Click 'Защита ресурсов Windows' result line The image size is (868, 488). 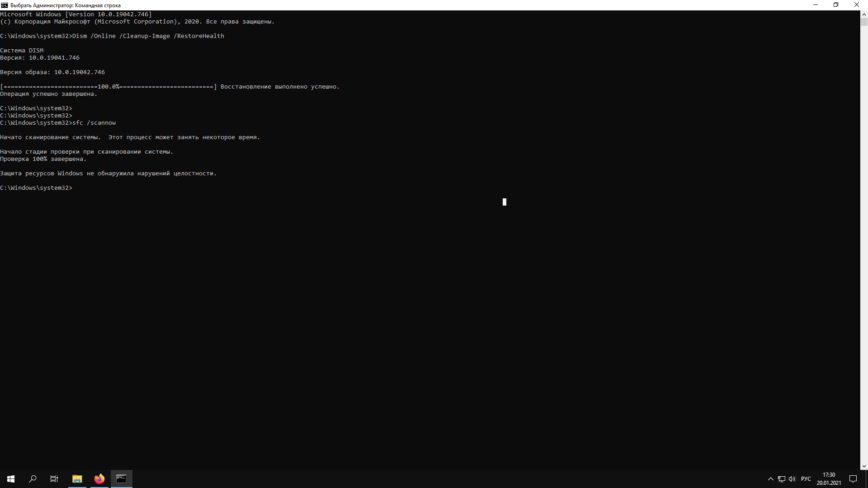(108, 174)
